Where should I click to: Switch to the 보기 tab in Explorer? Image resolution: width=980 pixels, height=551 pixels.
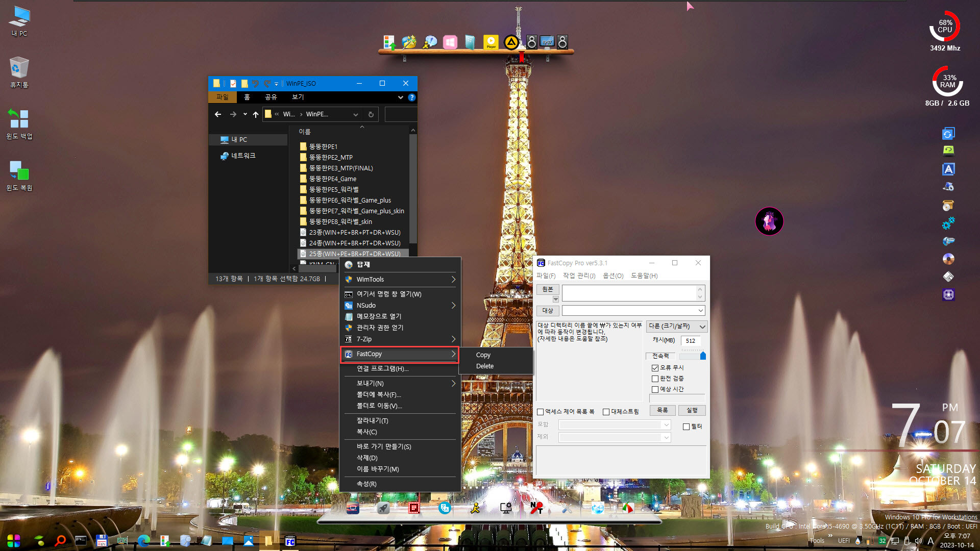pyautogui.click(x=298, y=97)
